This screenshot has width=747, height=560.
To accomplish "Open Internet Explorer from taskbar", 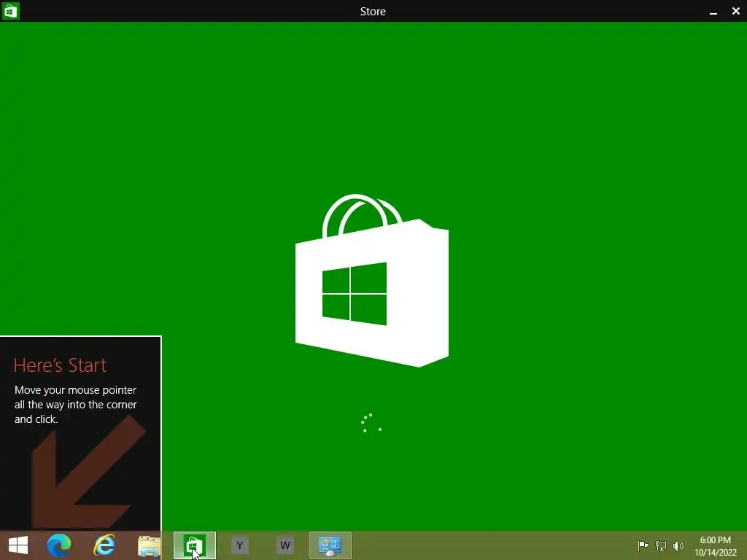I will (104, 545).
